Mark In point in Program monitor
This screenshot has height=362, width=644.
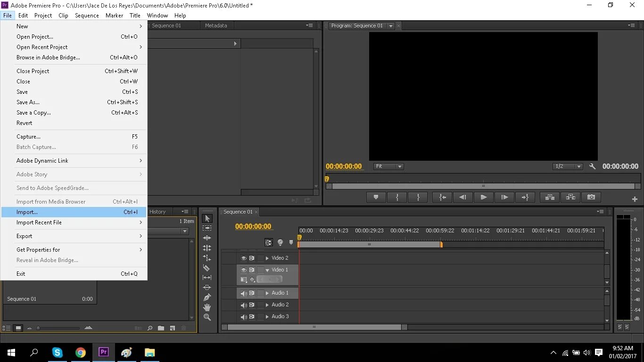pyautogui.click(x=397, y=197)
